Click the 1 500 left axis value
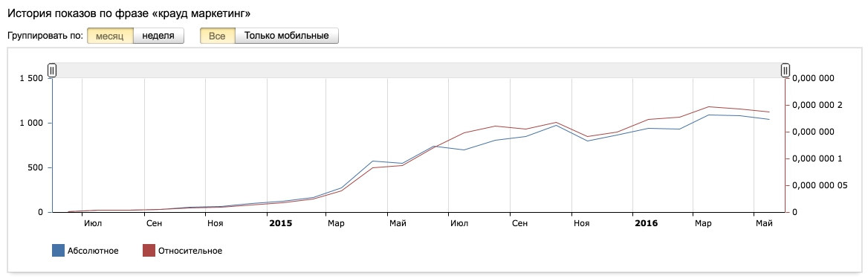868x279 pixels. (31, 79)
